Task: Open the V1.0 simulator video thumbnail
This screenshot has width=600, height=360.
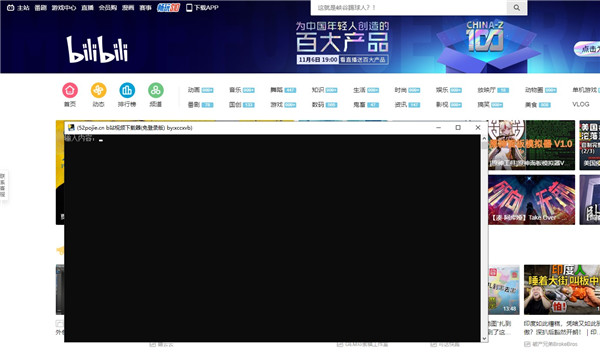Action: (x=532, y=145)
